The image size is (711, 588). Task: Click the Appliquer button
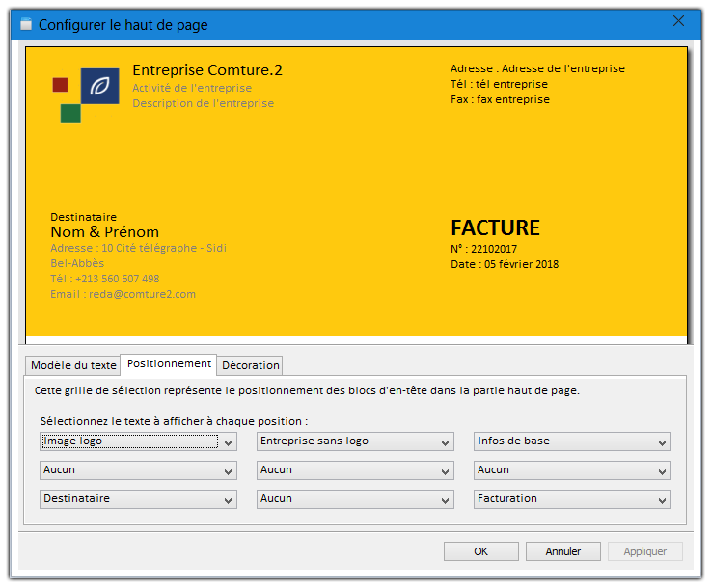[644, 551]
